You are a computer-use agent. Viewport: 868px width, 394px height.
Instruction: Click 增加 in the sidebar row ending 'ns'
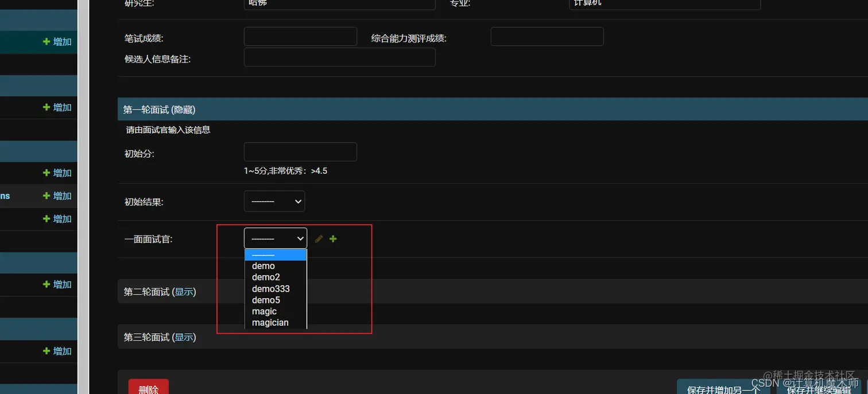pyautogui.click(x=57, y=196)
